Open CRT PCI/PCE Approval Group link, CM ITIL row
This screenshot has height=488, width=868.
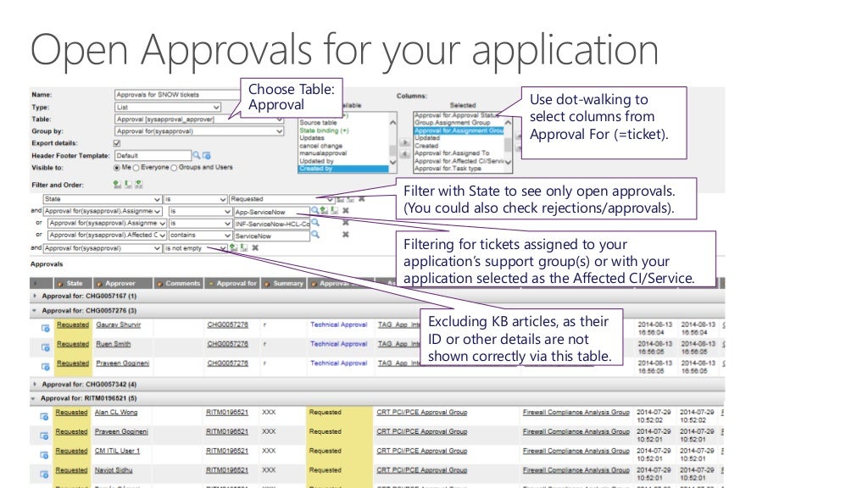422,451
